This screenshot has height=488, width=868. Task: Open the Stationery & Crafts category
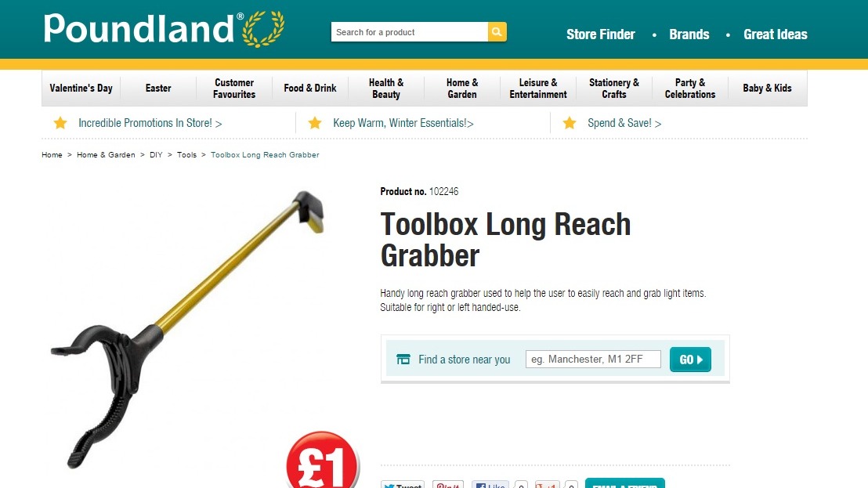pyautogui.click(x=614, y=89)
